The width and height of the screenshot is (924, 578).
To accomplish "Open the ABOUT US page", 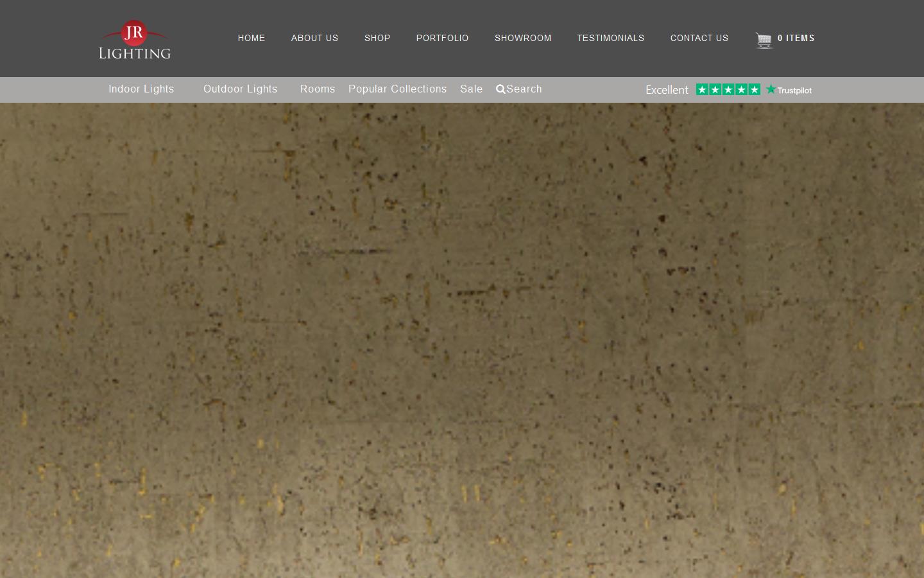I will coord(314,38).
